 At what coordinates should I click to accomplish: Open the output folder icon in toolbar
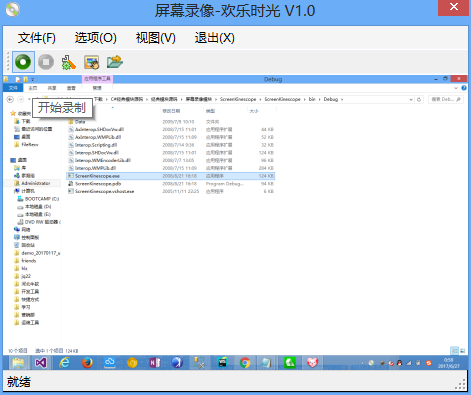pyautogui.click(x=115, y=62)
